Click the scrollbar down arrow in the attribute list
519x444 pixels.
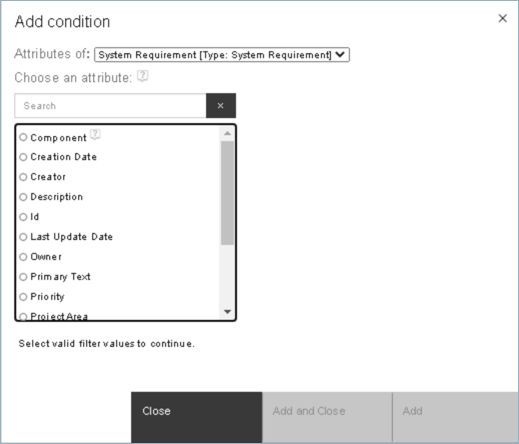(x=227, y=312)
